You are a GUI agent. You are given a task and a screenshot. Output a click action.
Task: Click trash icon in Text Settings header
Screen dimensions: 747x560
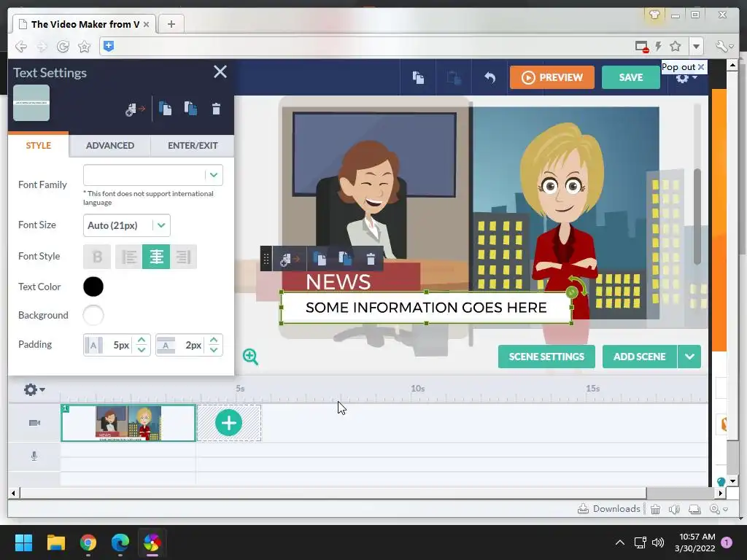coord(216,109)
